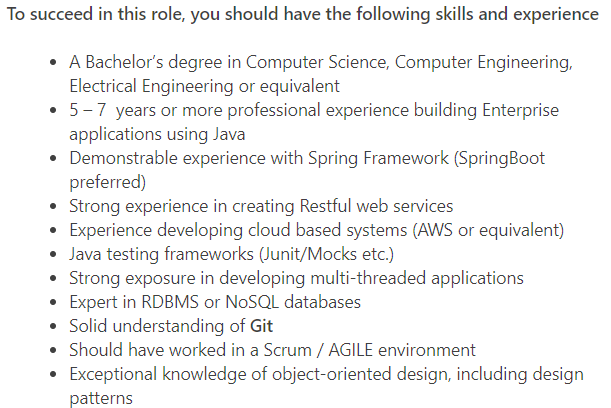Click the RDBMS or NoSQL databases line

pos(215,302)
